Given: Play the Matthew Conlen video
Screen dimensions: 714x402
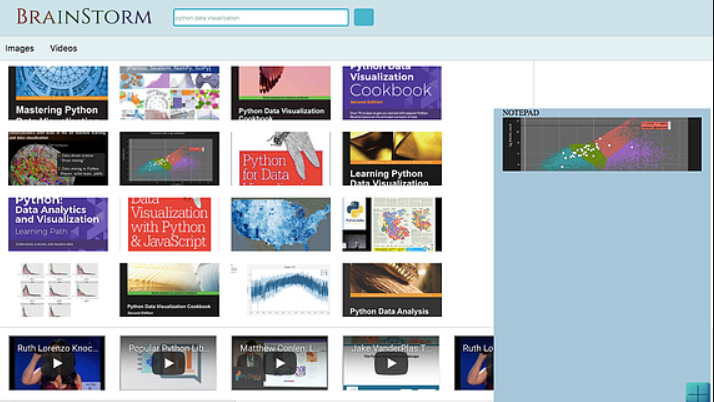Looking at the screenshot, I should (x=280, y=363).
